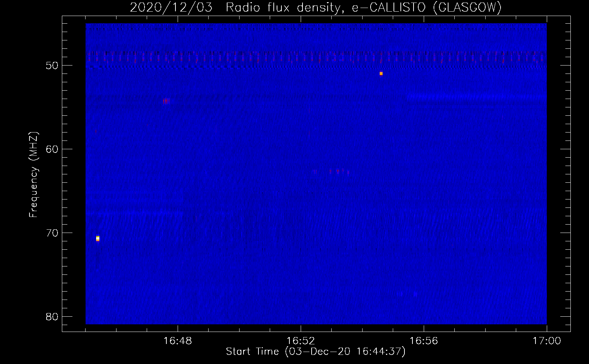Click the plot title mentioning e-CALLISTO (GLASGOW)
589x364 pixels.
(x=316, y=7)
